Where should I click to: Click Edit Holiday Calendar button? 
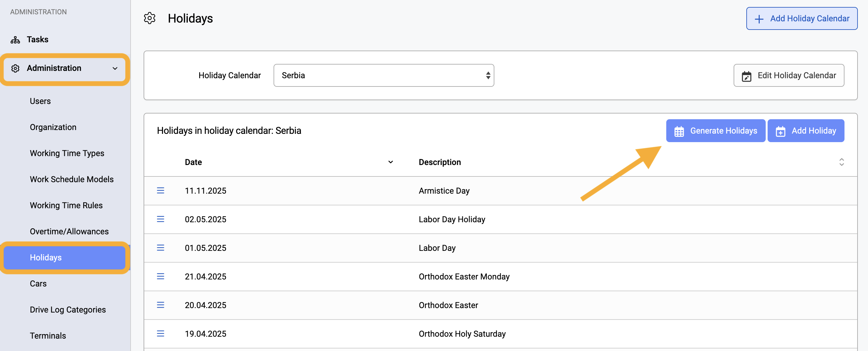click(789, 76)
